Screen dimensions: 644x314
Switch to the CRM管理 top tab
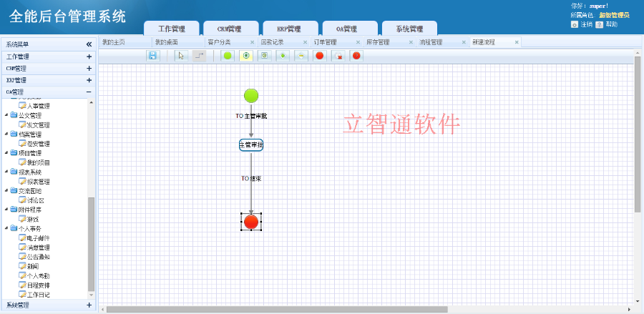pyautogui.click(x=231, y=29)
